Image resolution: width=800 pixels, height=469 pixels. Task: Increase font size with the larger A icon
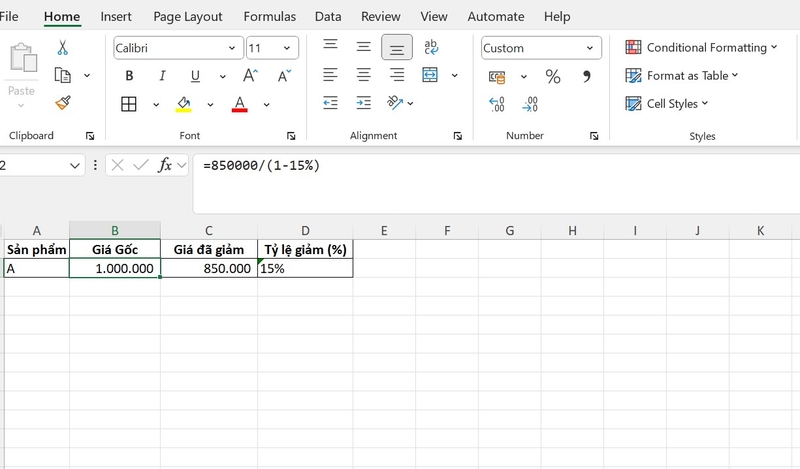click(250, 76)
